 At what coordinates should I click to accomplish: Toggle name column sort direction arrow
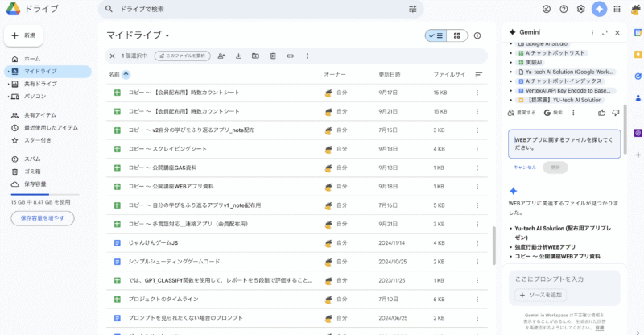pos(126,74)
